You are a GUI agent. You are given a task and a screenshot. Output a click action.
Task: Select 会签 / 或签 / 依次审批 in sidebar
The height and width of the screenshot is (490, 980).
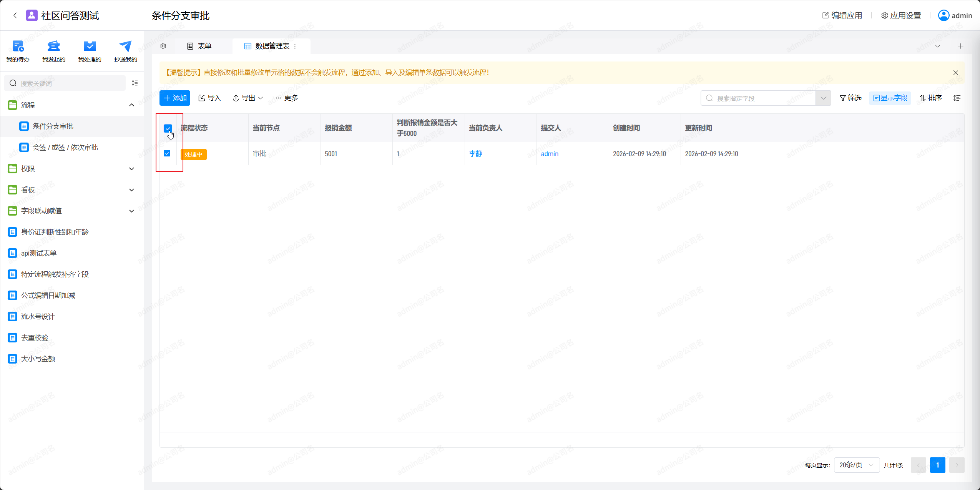(65, 148)
